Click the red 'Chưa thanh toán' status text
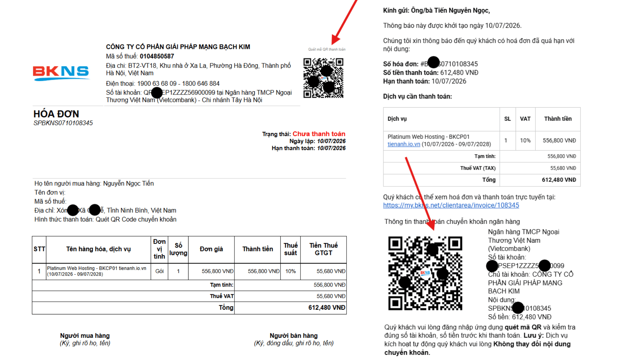The width and height of the screenshot is (644, 362). [319, 134]
